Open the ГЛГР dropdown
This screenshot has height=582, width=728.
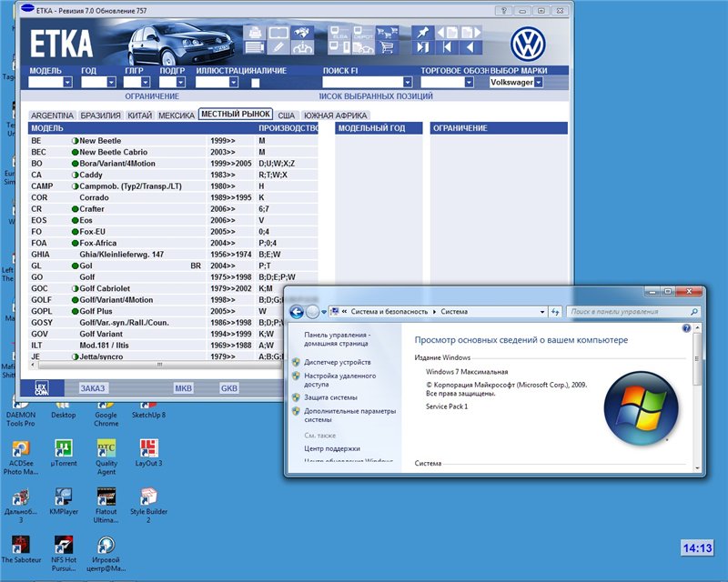(146, 82)
